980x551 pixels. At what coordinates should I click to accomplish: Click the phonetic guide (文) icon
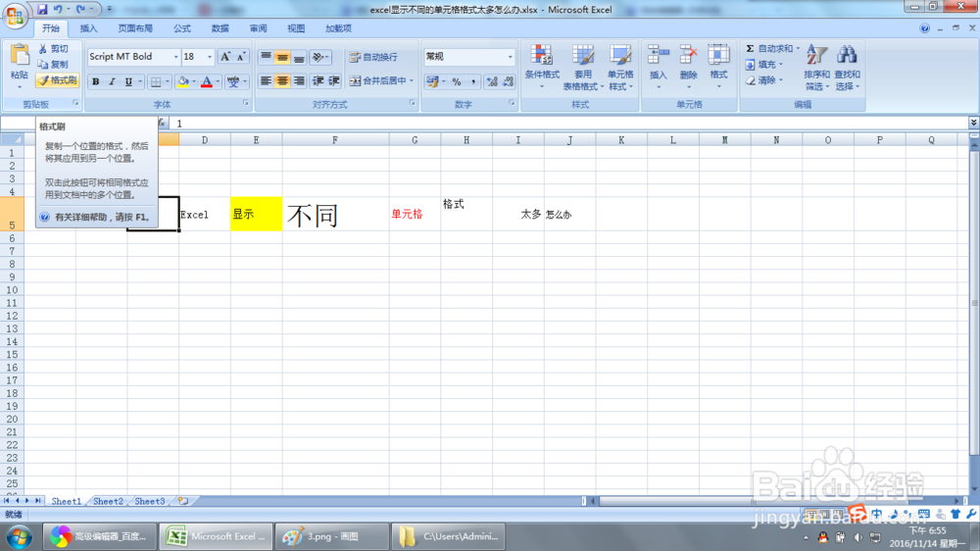233,82
